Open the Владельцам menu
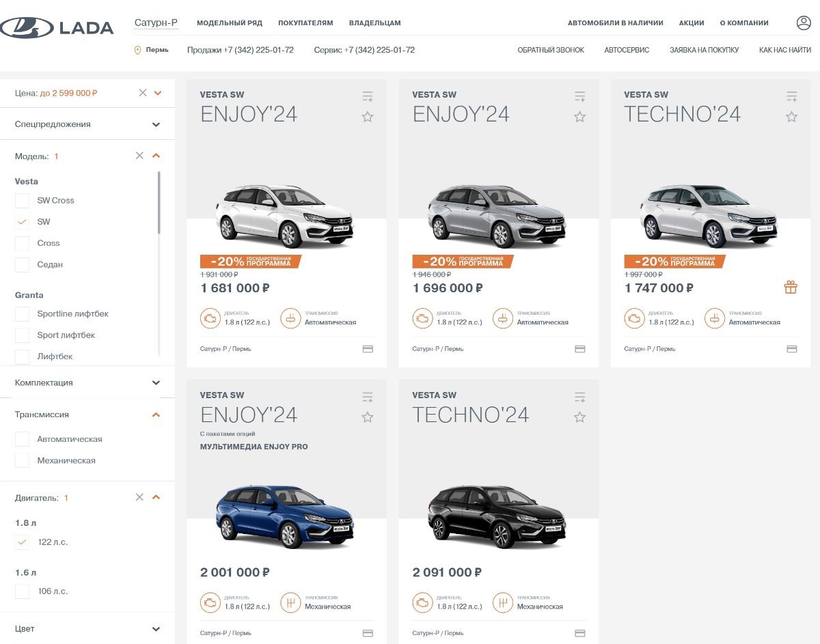 click(375, 23)
